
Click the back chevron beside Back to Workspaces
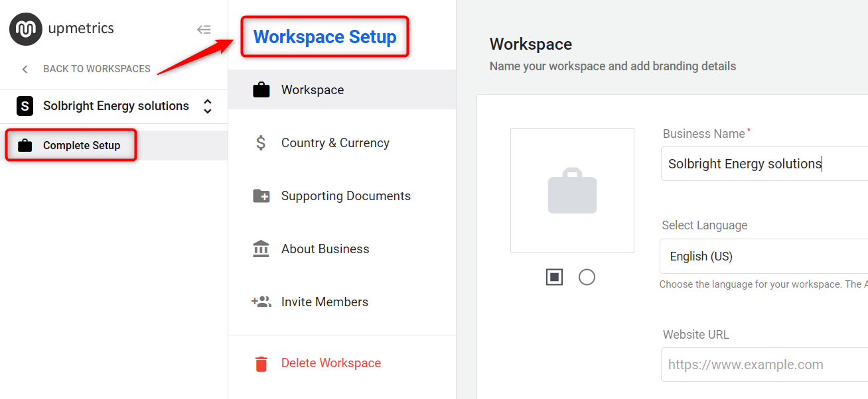coord(25,69)
